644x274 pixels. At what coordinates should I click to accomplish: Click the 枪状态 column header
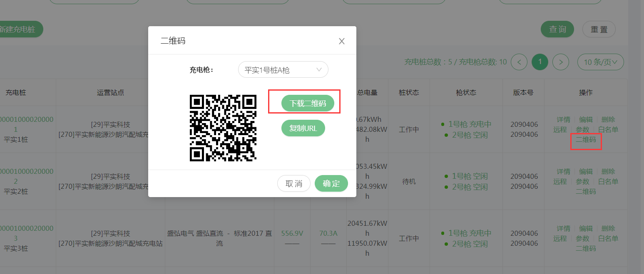tap(466, 92)
